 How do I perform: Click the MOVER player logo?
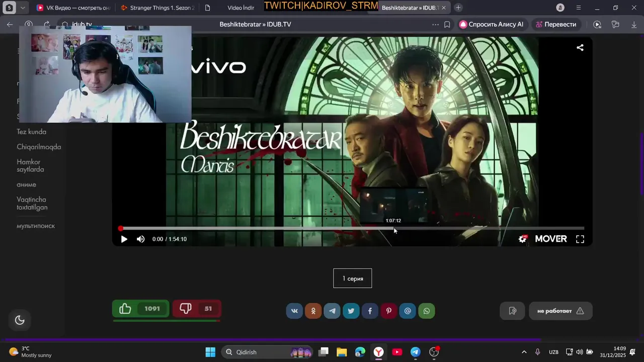[x=551, y=239]
